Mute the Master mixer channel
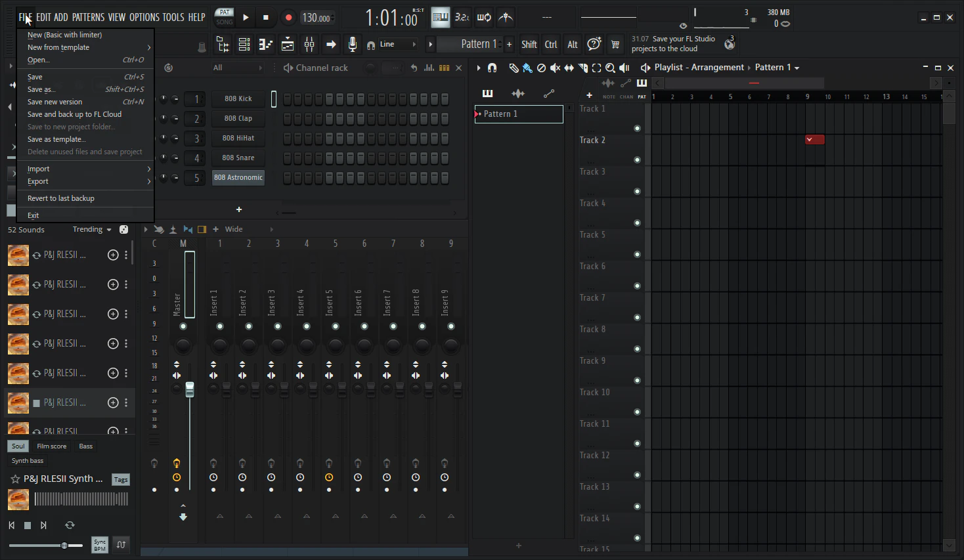 click(183, 326)
